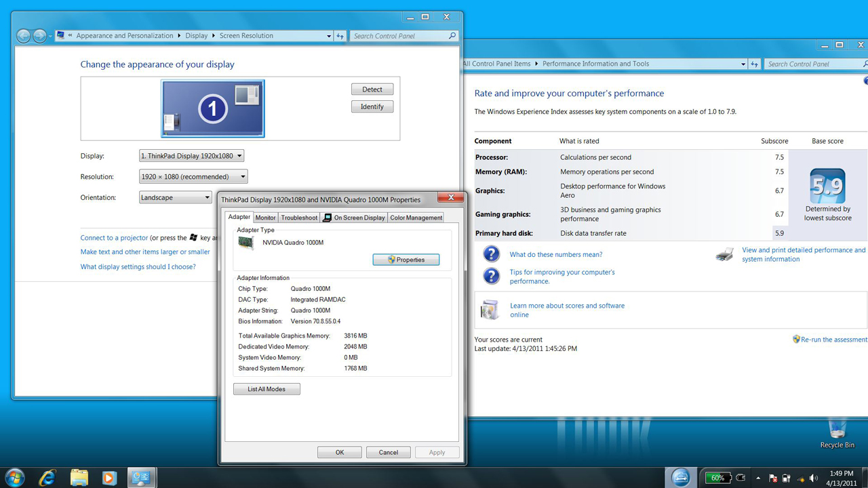The height and width of the screenshot is (488, 868).
Task: Open the On Screen Display tab
Action: pyautogui.click(x=353, y=218)
